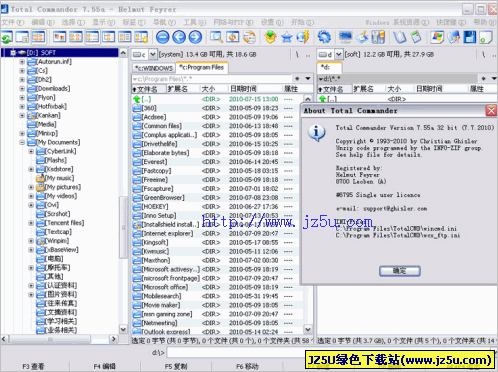Click the F6 移动 button
Image resolution: width=498 pixels, height=372 pixels.
[247, 366]
